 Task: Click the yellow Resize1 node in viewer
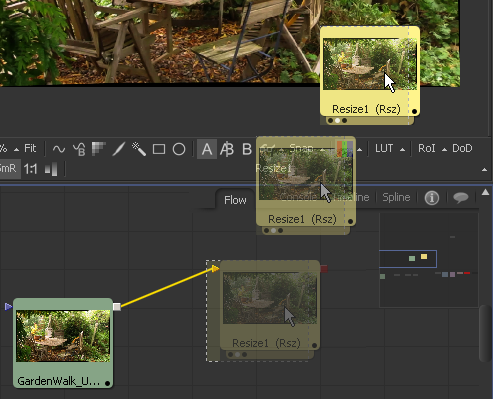370,71
